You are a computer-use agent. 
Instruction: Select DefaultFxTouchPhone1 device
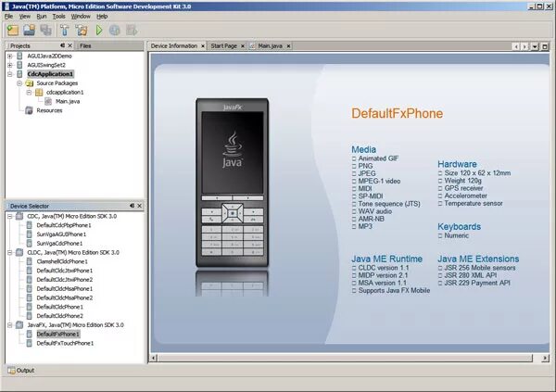pos(65,344)
